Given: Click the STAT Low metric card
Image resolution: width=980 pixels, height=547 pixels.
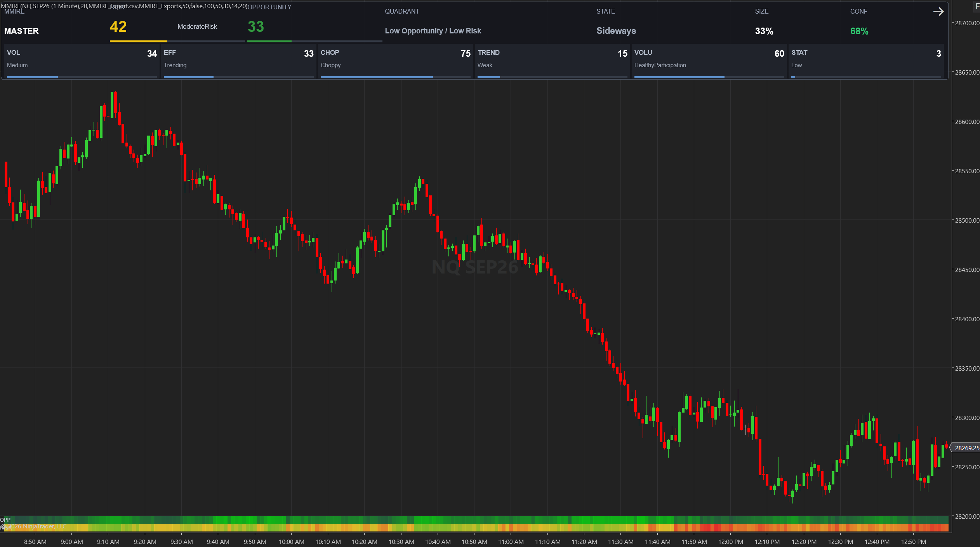Looking at the screenshot, I should (866, 61).
